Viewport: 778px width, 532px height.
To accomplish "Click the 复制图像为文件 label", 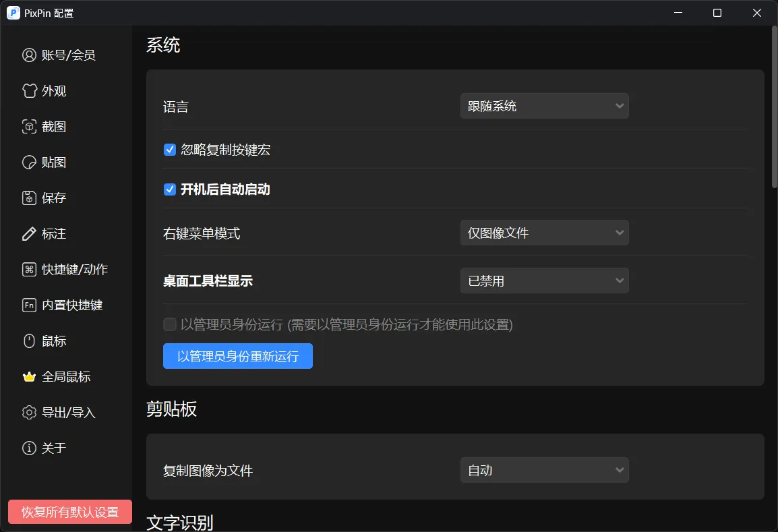I will [208, 471].
